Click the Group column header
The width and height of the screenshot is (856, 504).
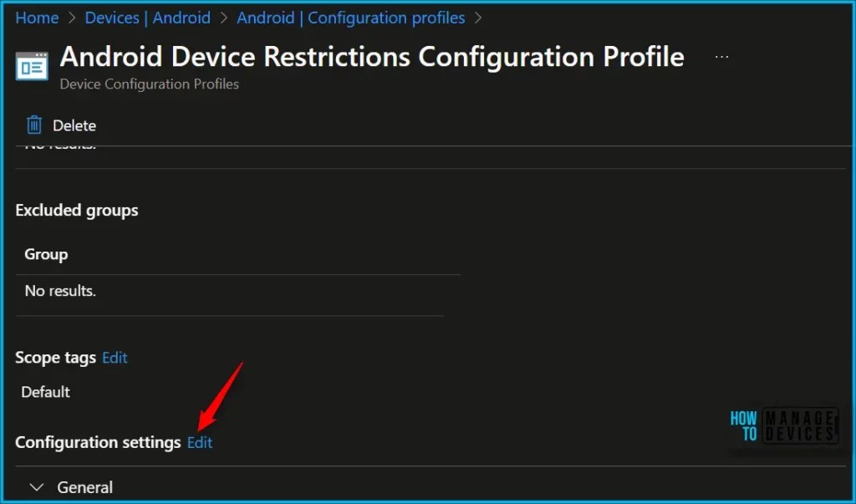45,253
